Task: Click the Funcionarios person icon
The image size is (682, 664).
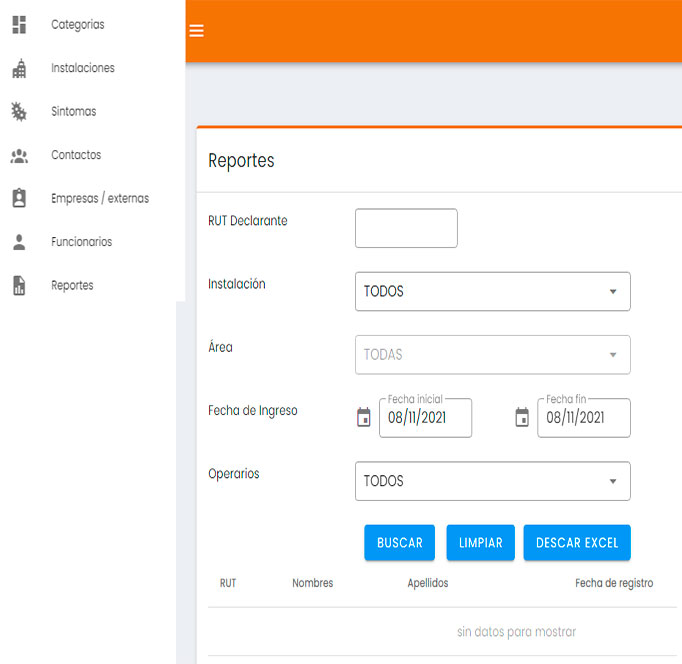Action: coord(19,242)
